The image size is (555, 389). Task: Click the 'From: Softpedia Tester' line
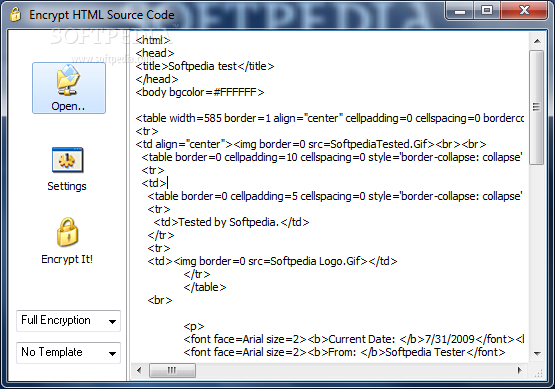(344, 353)
